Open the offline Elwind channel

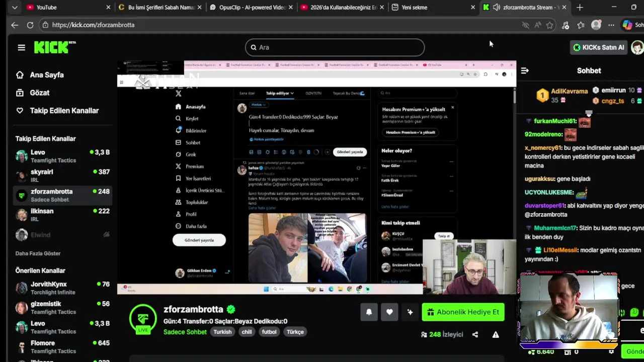tap(63, 235)
